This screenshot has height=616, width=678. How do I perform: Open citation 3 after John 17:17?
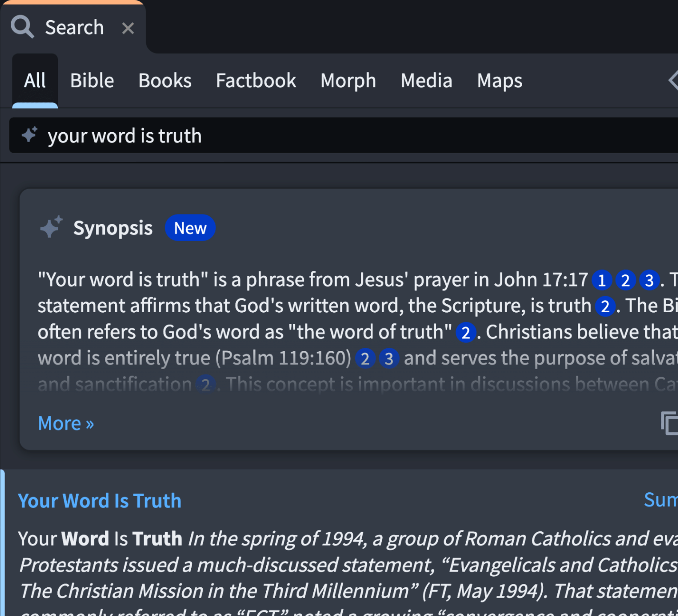pos(649,280)
